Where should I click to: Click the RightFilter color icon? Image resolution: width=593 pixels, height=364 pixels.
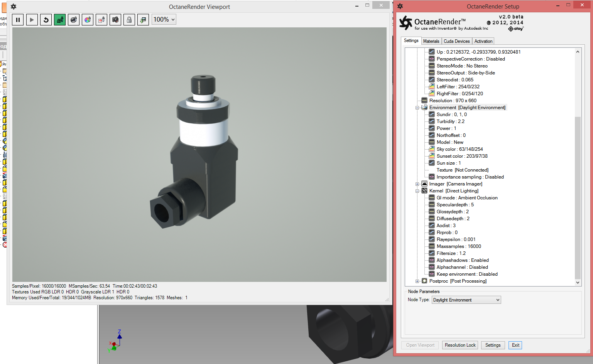(432, 93)
